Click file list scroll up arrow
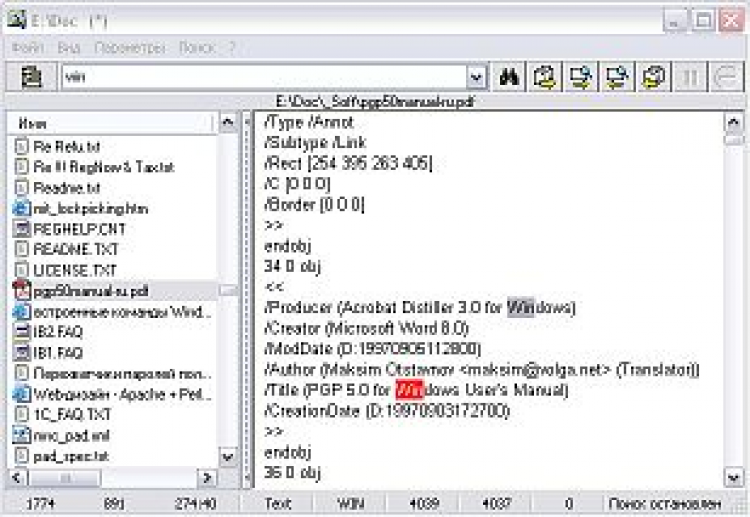 pos(228,123)
